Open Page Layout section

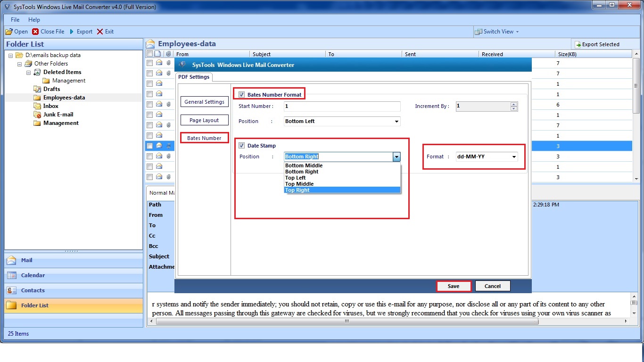coord(204,120)
